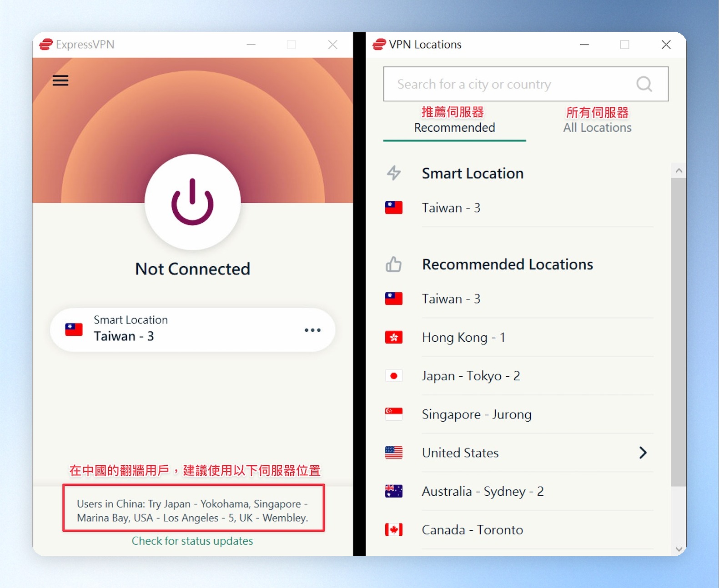
Task: Click the Taiwan flag under Recommended Locations
Action: point(393,299)
